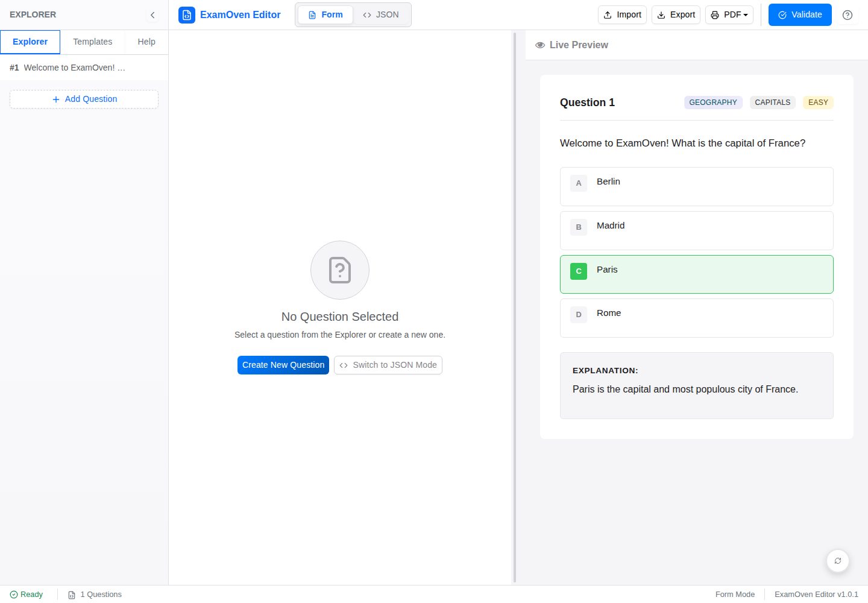Click the empty-state question document icon
This screenshot has height=603, width=868.
[x=340, y=270]
